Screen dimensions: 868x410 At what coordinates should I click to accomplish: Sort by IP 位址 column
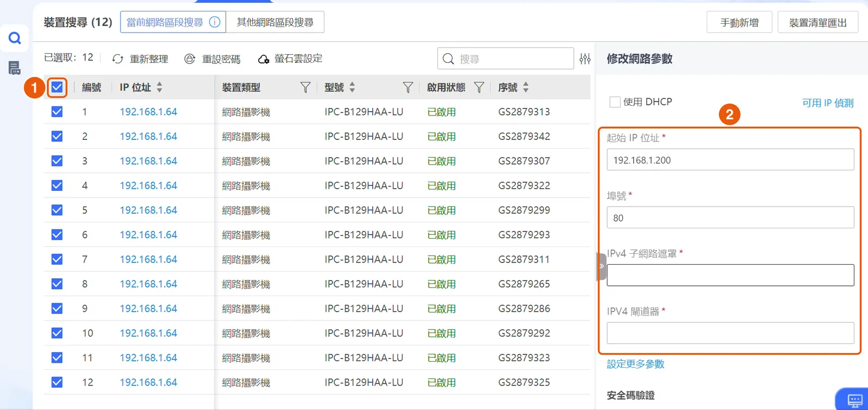(x=159, y=87)
